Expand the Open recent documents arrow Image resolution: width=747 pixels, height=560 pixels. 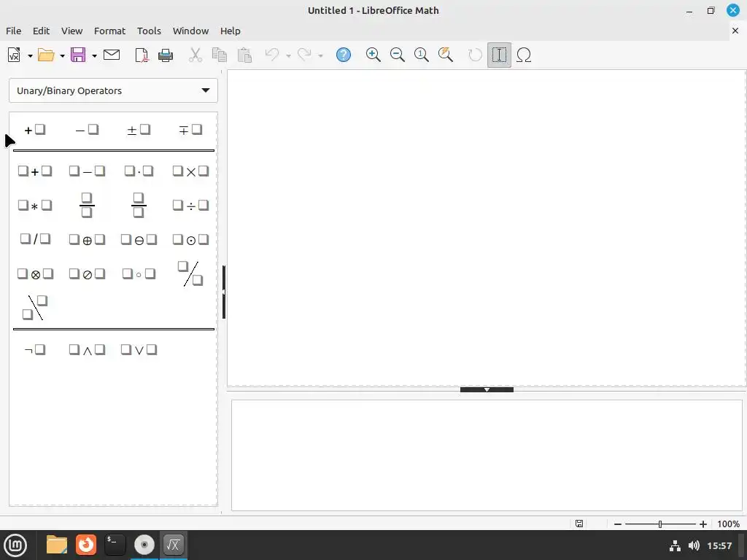[x=62, y=55]
